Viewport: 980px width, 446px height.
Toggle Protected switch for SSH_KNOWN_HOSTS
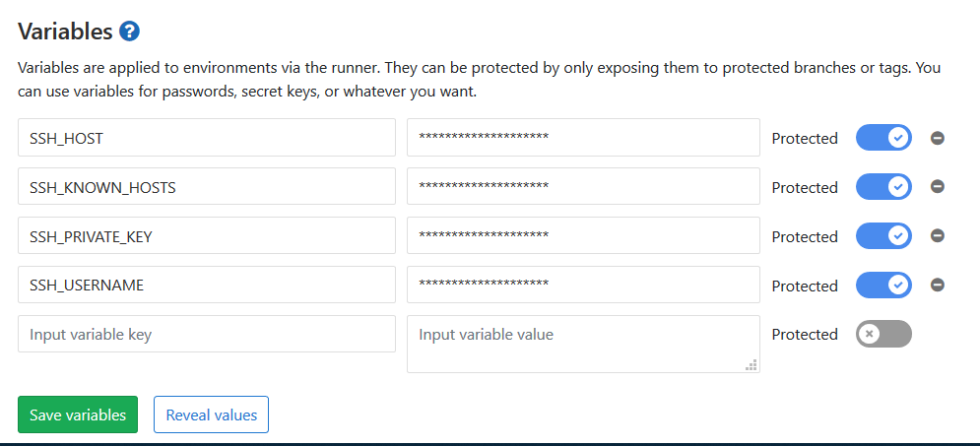coord(883,186)
